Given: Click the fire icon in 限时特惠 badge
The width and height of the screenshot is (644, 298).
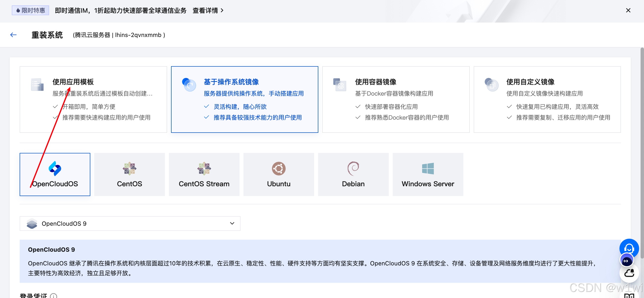Looking at the screenshot, I should point(17,10).
